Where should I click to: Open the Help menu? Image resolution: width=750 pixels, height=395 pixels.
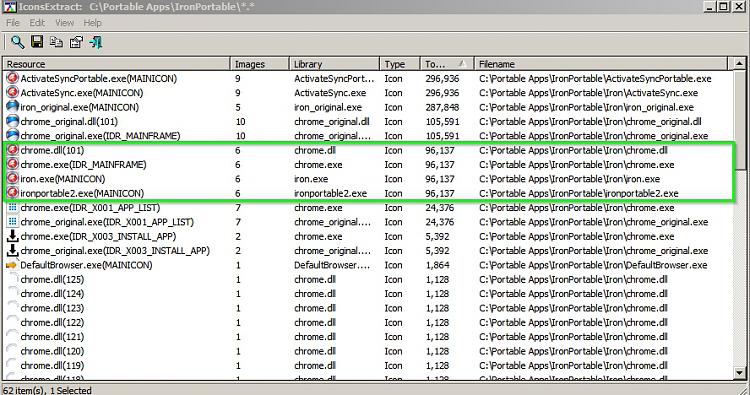[92, 22]
